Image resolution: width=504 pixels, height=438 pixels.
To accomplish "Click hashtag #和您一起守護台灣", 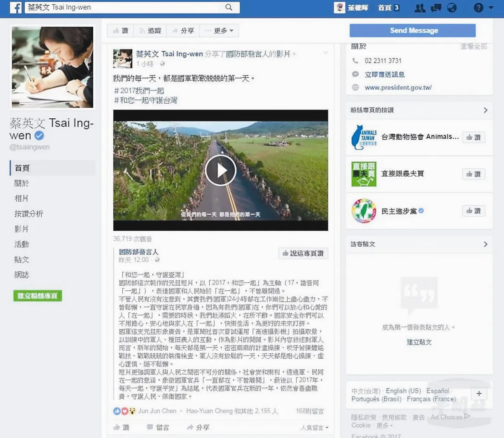I will point(146,100).
